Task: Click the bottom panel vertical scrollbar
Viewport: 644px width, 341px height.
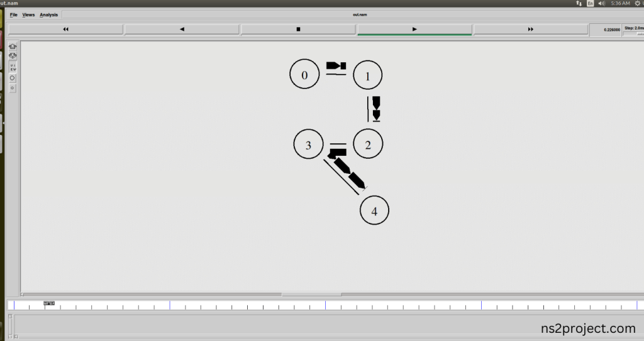Action: (x=10, y=326)
